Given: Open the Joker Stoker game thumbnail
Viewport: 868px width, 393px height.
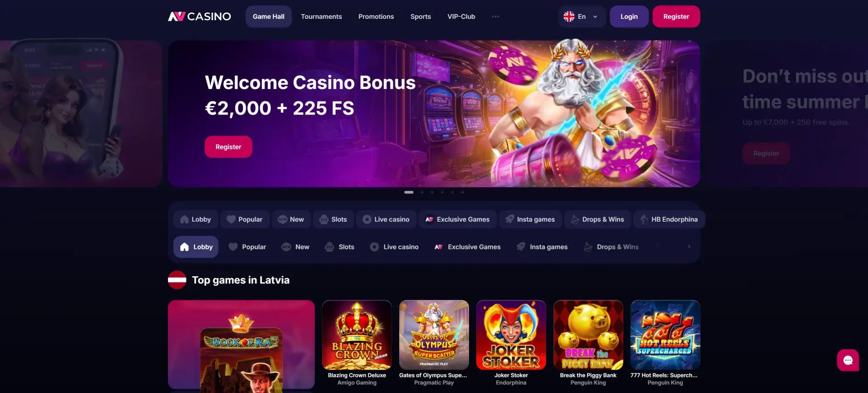Looking at the screenshot, I should 511,335.
